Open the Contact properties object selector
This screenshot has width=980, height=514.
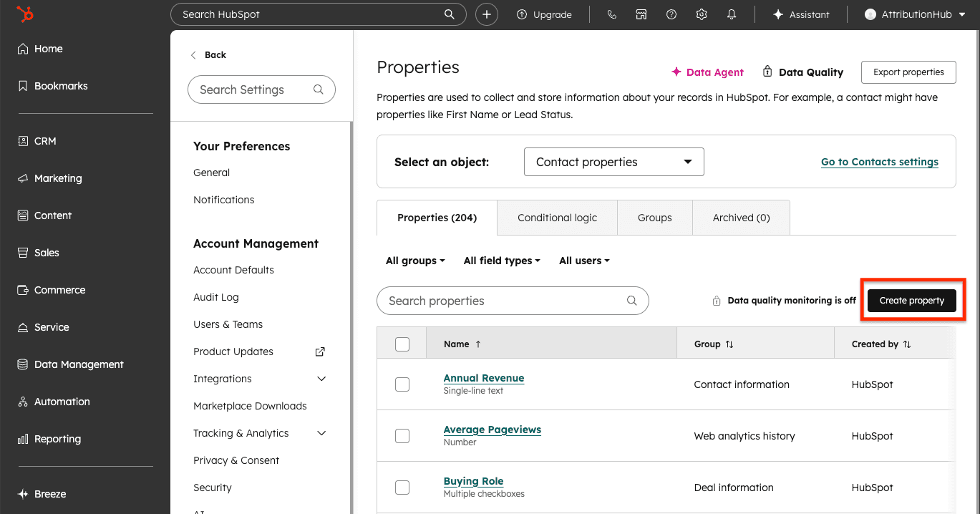(613, 162)
